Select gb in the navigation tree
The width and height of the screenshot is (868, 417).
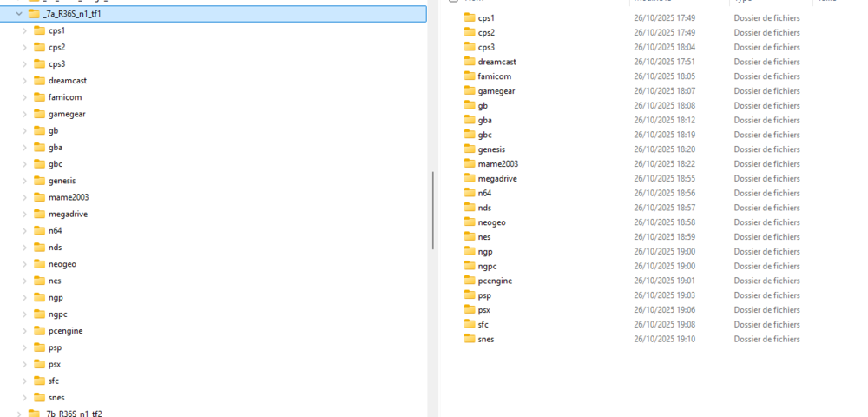(x=53, y=130)
